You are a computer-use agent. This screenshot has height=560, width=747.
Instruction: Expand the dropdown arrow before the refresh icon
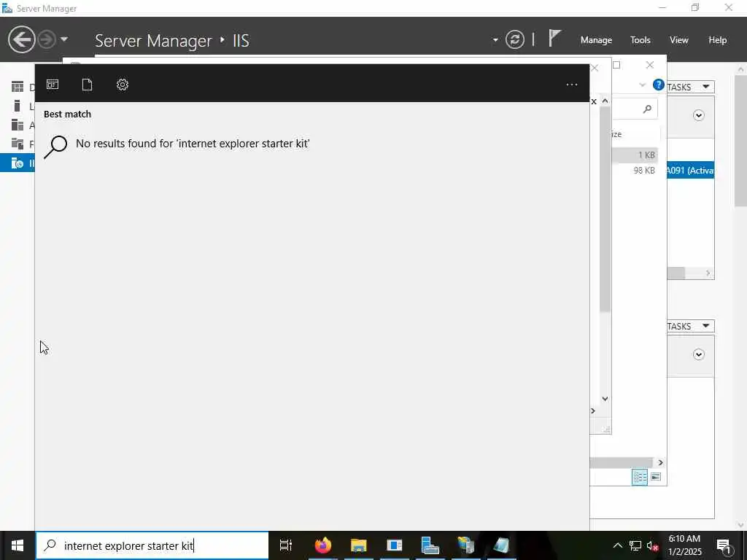pyautogui.click(x=495, y=40)
